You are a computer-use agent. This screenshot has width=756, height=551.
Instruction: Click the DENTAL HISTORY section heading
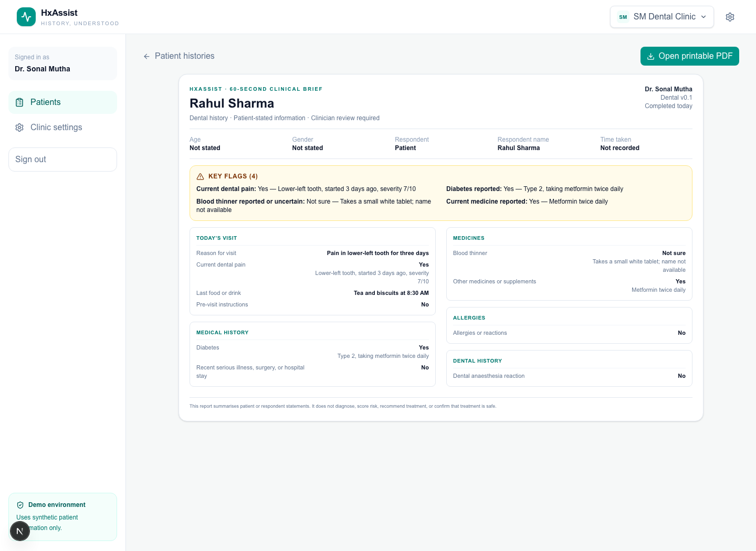(477, 361)
